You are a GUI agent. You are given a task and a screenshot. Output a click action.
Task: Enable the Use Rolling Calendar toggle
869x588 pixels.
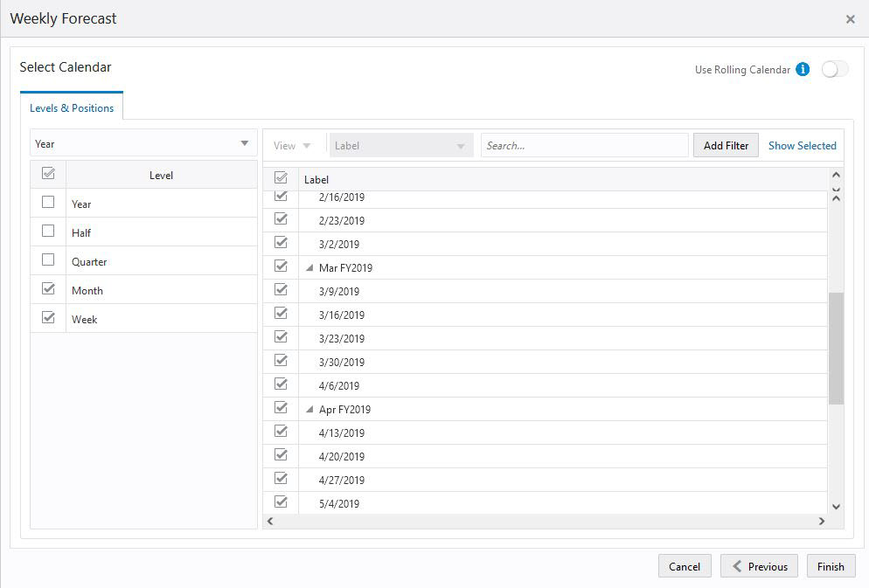point(833,69)
